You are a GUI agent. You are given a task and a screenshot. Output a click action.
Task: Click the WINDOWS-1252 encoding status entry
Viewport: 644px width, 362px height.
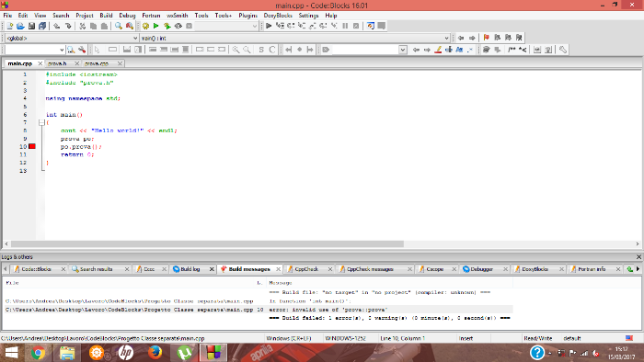(x=345, y=338)
